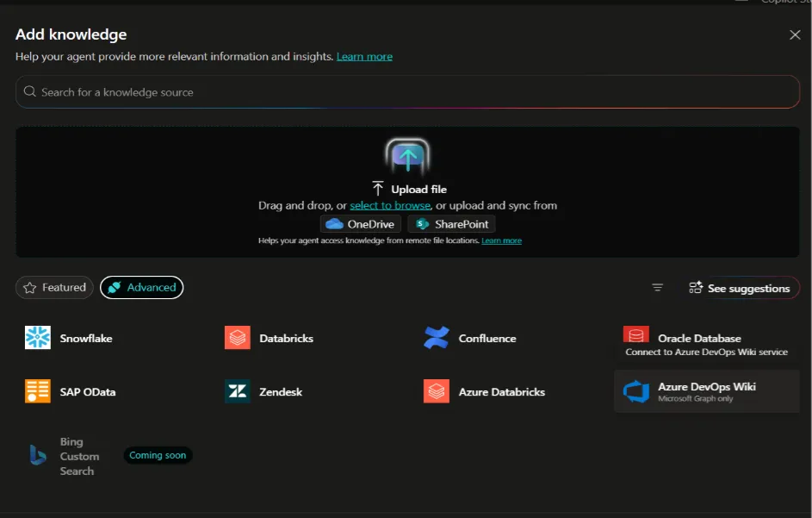Click the Learn more link below the heading
The height and width of the screenshot is (518, 812).
364,56
